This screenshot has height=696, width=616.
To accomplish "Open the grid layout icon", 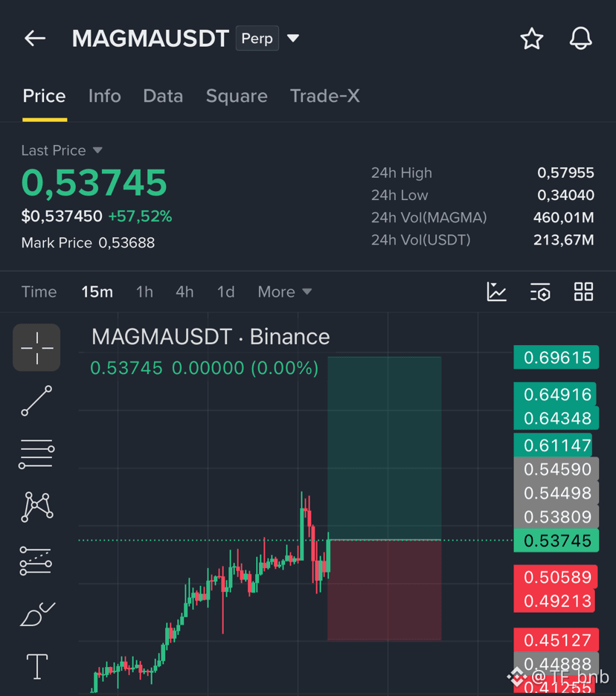I will pyautogui.click(x=583, y=291).
